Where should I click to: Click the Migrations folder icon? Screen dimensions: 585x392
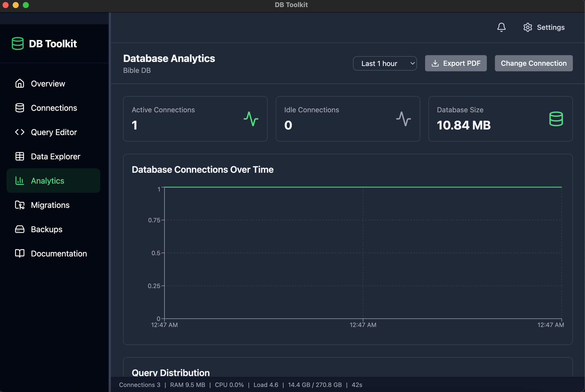point(20,205)
